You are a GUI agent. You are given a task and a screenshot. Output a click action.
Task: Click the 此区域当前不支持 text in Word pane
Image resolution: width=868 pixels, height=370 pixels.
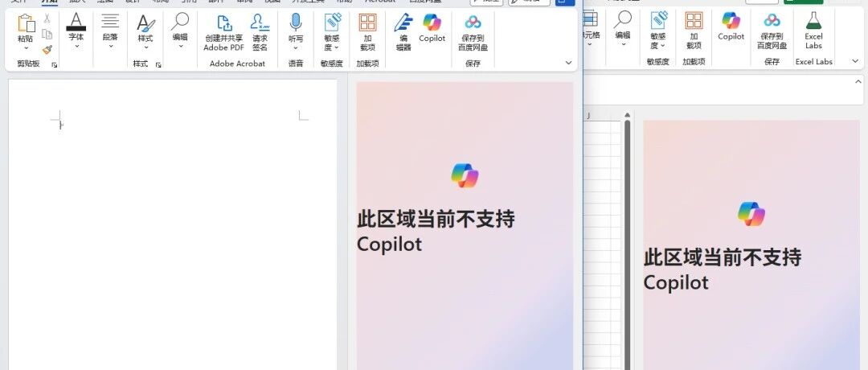pos(436,220)
